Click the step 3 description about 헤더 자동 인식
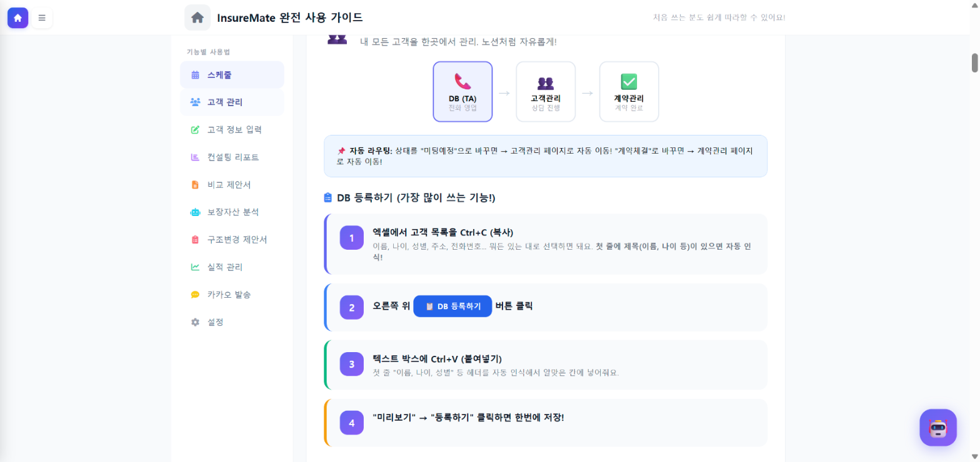Viewport: 980px width, 462px height. point(495,373)
